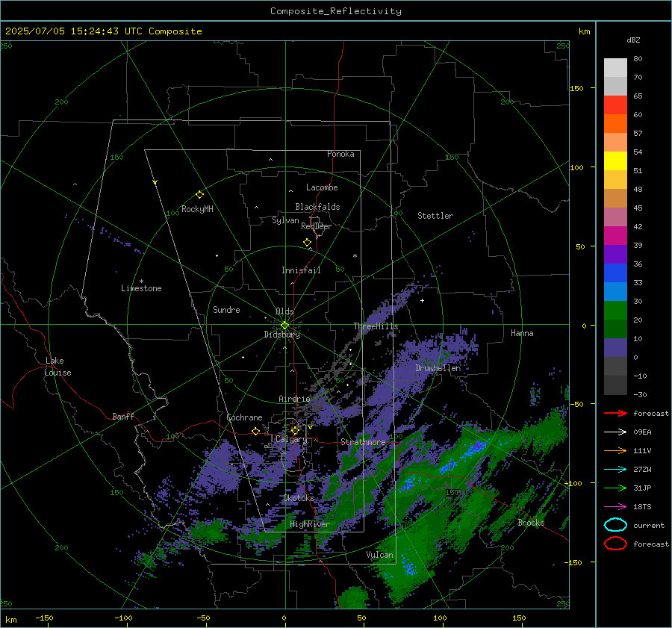The height and width of the screenshot is (628, 672).
Task: Click the Lacombe city label
Action: (322, 187)
